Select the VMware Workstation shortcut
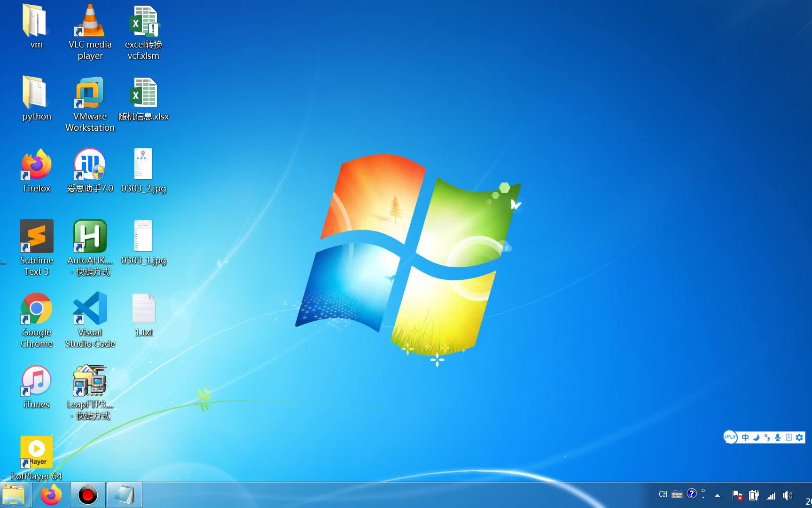The height and width of the screenshot is (508, 812). click(90, 104)
